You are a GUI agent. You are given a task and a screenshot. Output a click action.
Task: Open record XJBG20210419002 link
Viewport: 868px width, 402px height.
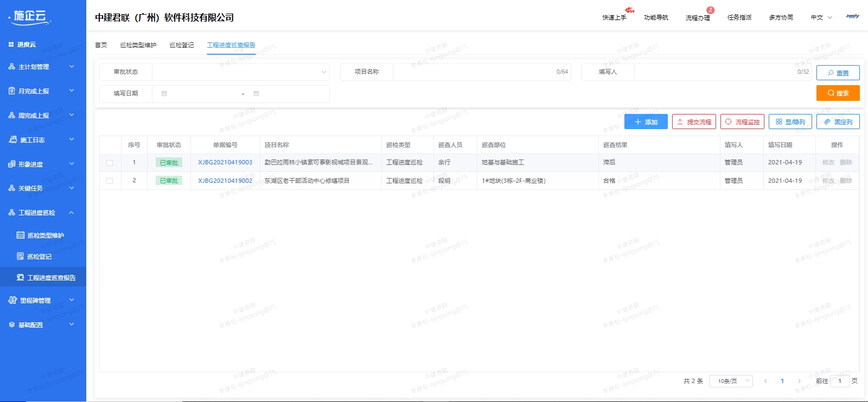(x=225, y=181)
